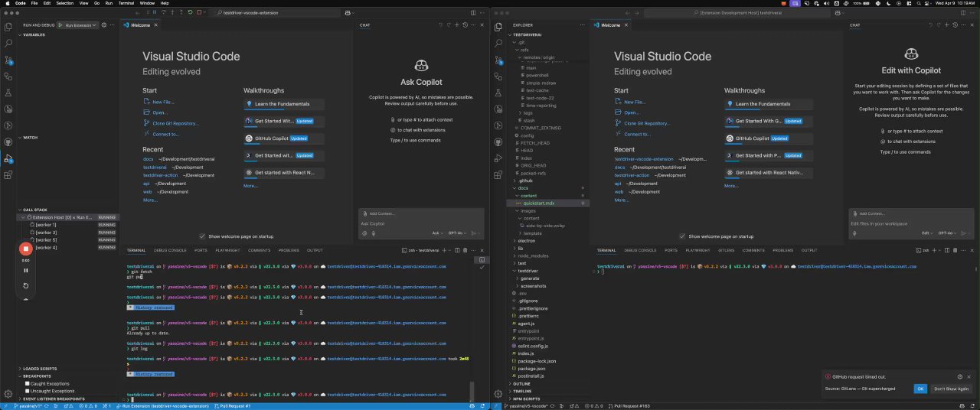Open Source Control in left window activity bar
The width and height of the screenshot is (980, 410).
tap(8, 60)
